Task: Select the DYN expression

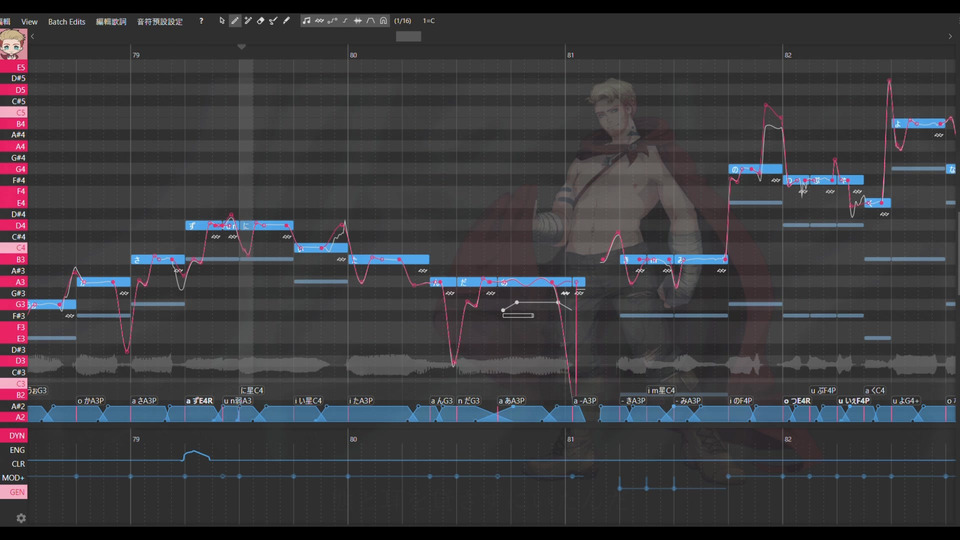Action: click(13, 435)
